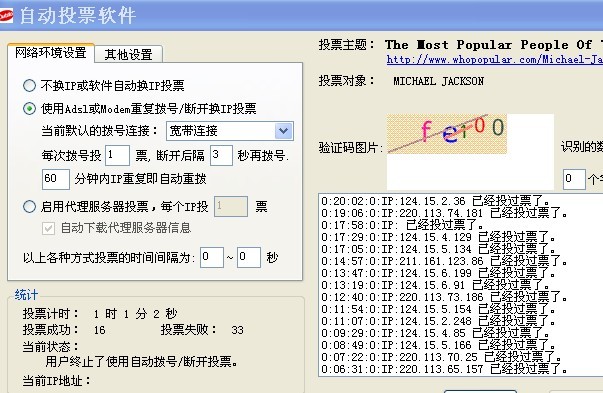Screen dimensions: 603x393
Task: Switch to 网络环境设置 tab
Action: point(51,53)
